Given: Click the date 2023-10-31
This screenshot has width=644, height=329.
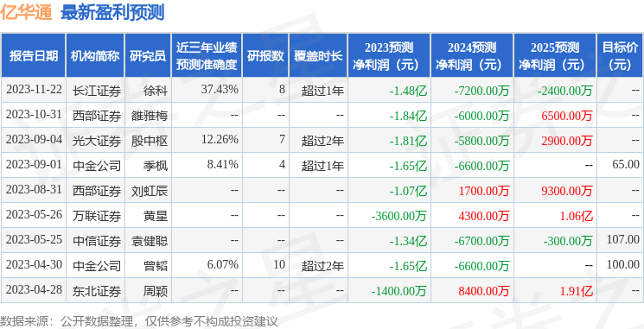Looking at the screenshot, I should click(x=34, y=115).
